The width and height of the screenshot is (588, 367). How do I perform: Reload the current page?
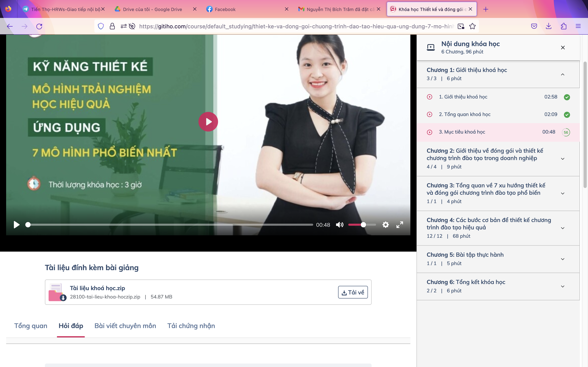click(x=39, y=26)
